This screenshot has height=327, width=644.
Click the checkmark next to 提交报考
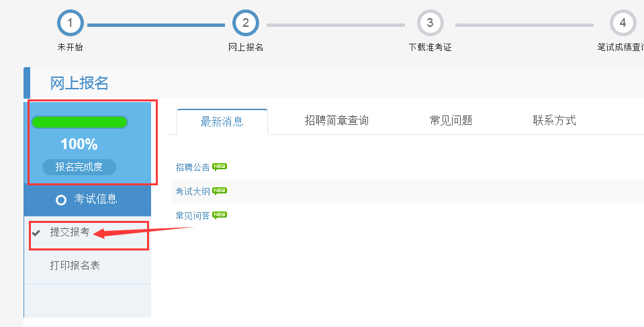pos(36,233)
